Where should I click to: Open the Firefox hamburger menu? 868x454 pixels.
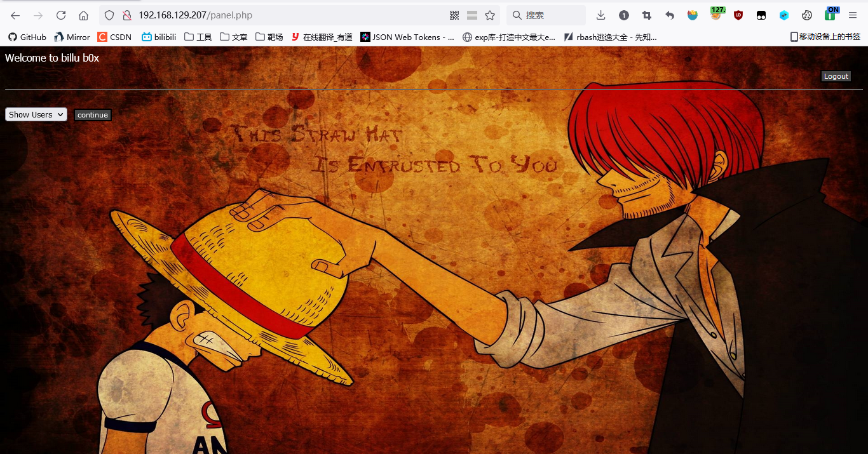853,15
